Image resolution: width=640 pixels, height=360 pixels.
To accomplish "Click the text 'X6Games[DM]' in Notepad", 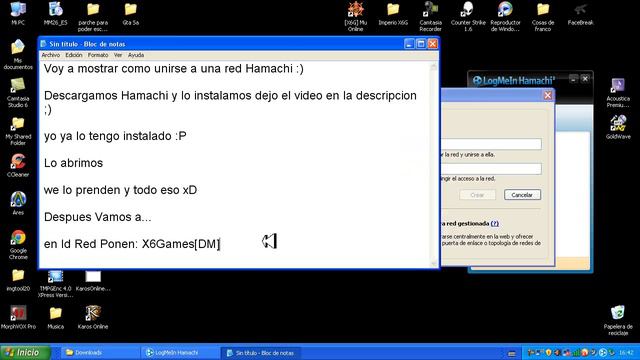I will (181, 244).
